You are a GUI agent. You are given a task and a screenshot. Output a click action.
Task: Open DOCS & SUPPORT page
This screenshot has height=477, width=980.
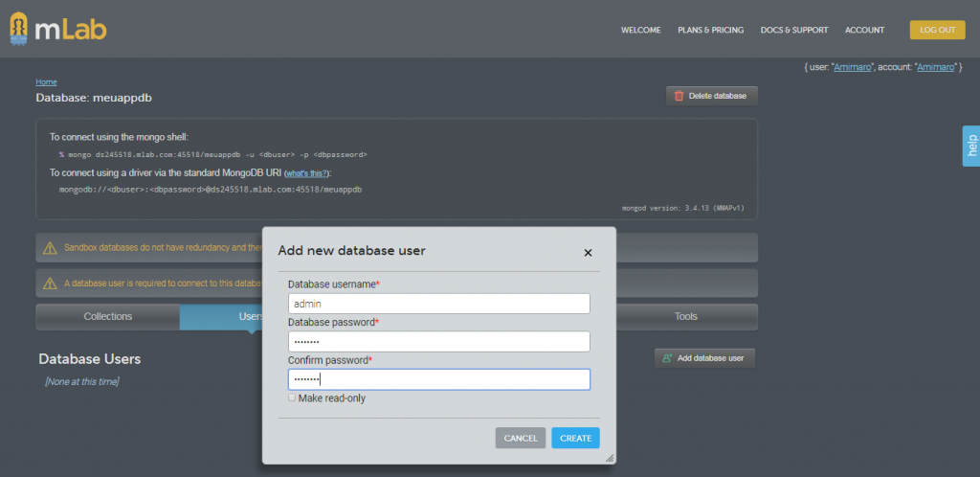pos(794,31)
